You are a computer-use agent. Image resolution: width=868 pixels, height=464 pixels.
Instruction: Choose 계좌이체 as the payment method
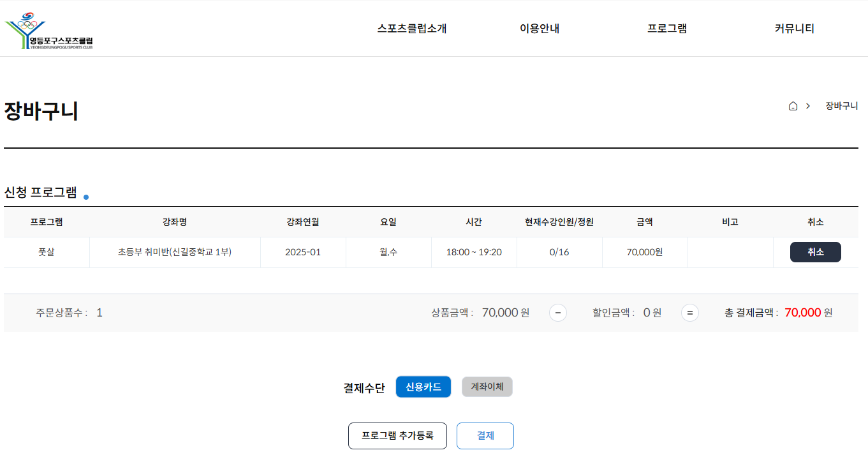487,387
